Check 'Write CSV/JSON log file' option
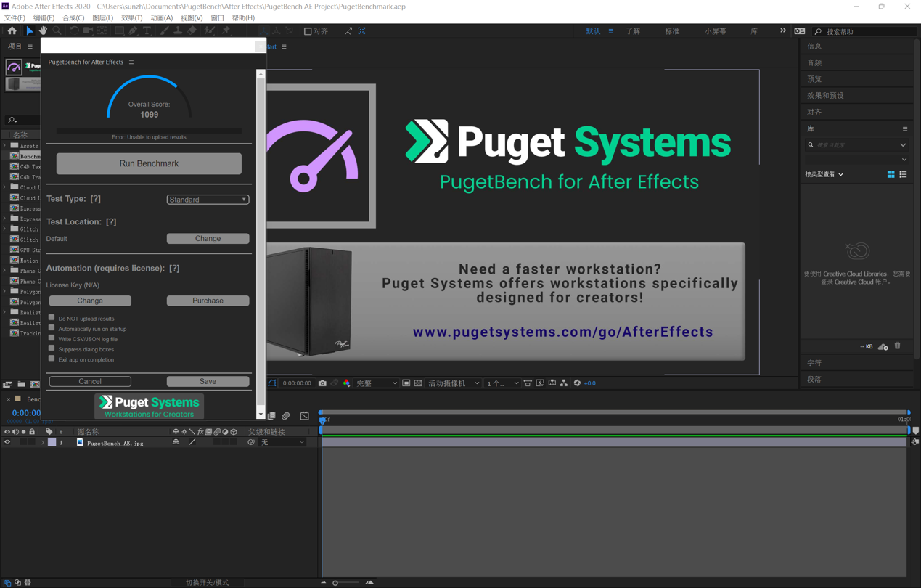The width and height of the screenshot is (921, 588). 52,338
